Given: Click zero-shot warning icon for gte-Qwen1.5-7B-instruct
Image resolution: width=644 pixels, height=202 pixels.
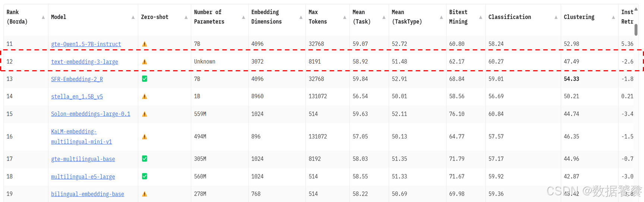Looking at the screenshot, I should tap(145, 44).
